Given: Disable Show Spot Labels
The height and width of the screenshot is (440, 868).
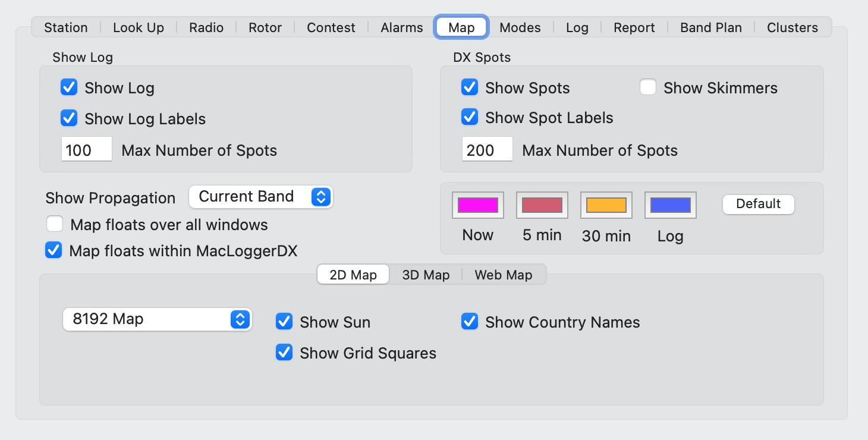Looking at the screenshot, I should [x=470, y=117].
